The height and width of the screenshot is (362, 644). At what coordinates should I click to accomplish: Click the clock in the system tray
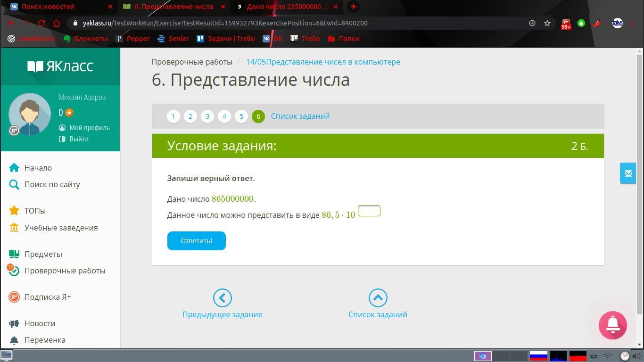(625, 356)
